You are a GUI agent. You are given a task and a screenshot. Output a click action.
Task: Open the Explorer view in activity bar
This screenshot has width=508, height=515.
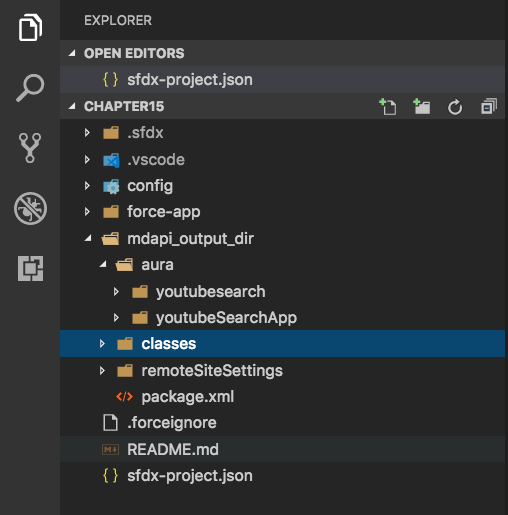[x=30, y=28]
